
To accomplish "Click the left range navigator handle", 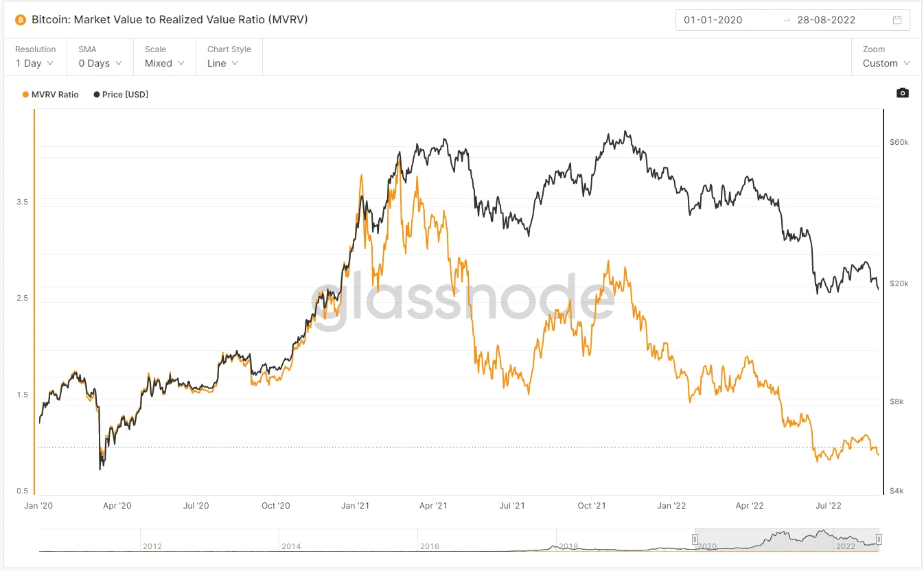I will 695,539.
